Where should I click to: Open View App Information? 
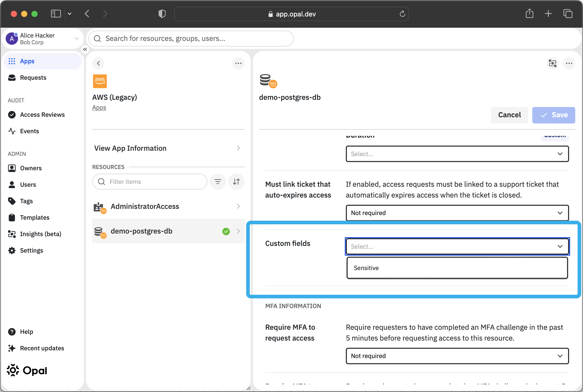click(168, 148)
